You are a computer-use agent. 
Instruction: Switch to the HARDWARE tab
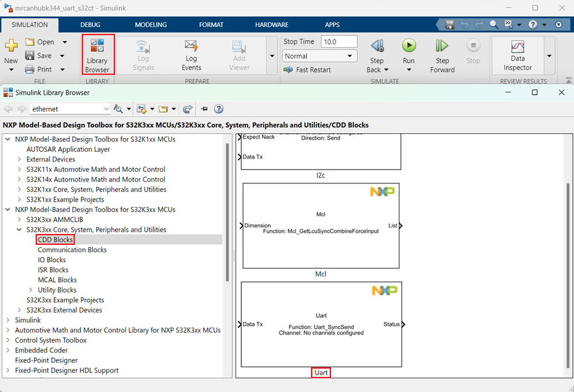272,25
